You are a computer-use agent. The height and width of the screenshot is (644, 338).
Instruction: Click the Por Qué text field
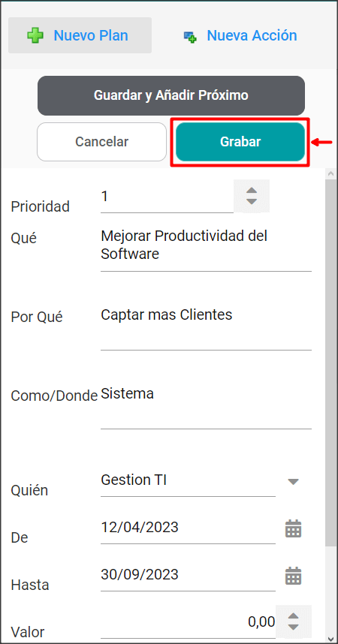[206, 328]
